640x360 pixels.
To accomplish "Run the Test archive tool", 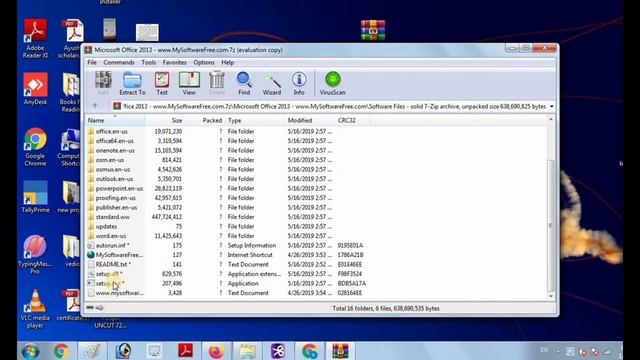I will 162,84.
